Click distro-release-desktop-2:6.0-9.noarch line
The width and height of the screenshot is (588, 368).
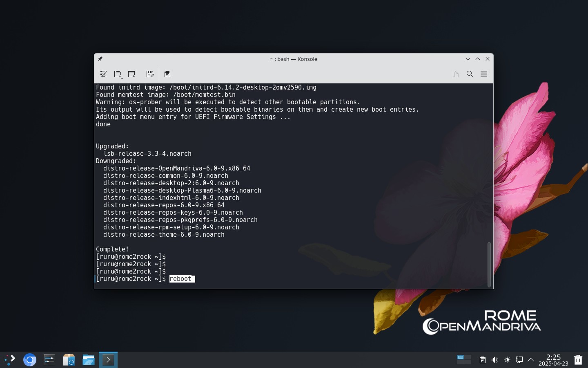click(x=171, y=183)
